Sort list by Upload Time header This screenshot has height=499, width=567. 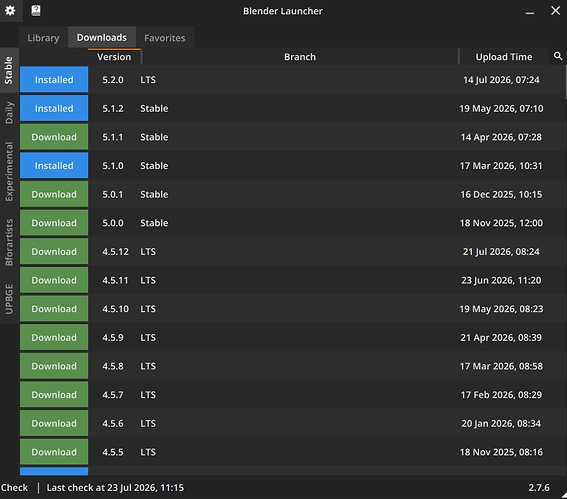point(504,57)
